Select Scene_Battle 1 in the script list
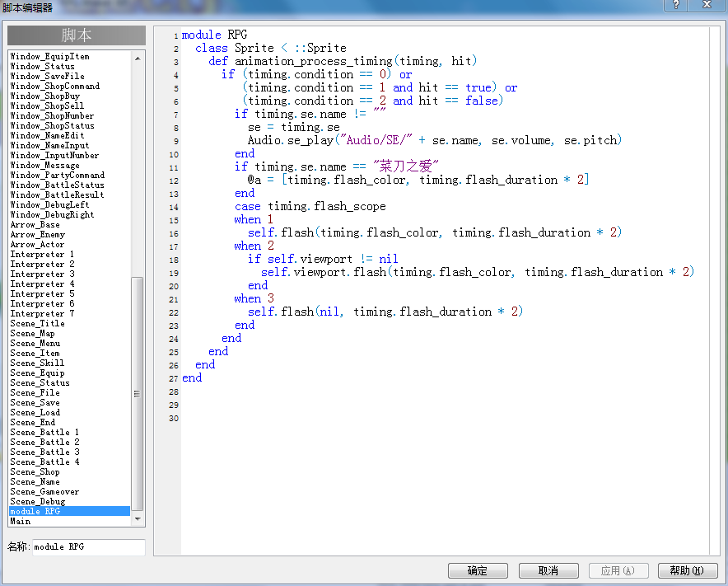Image resolution: width=728 pixels, height=586 pixels. (44, 432)
